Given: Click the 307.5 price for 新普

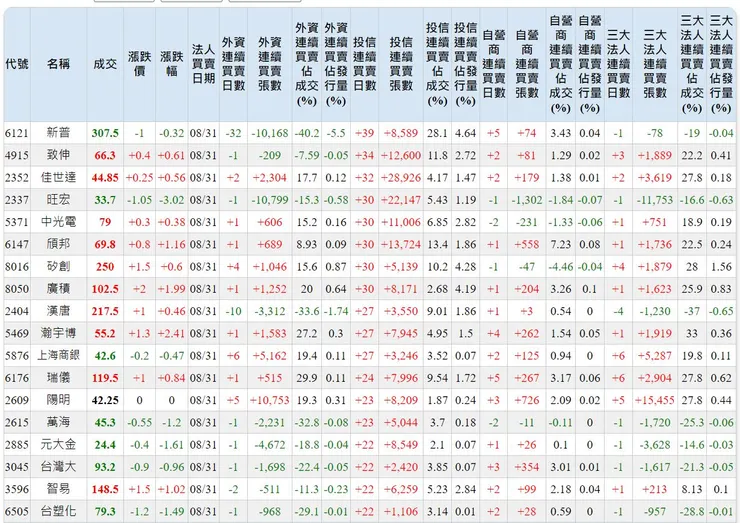Looking at the screenshot, I should (105, 134).
